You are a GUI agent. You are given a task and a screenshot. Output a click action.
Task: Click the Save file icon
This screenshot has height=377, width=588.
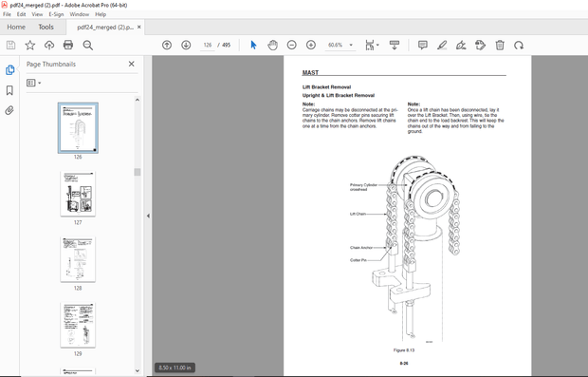10,46
